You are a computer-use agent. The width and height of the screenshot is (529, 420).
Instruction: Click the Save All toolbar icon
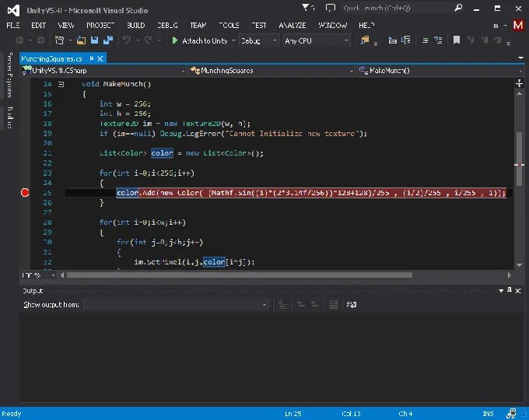[106, 40]
